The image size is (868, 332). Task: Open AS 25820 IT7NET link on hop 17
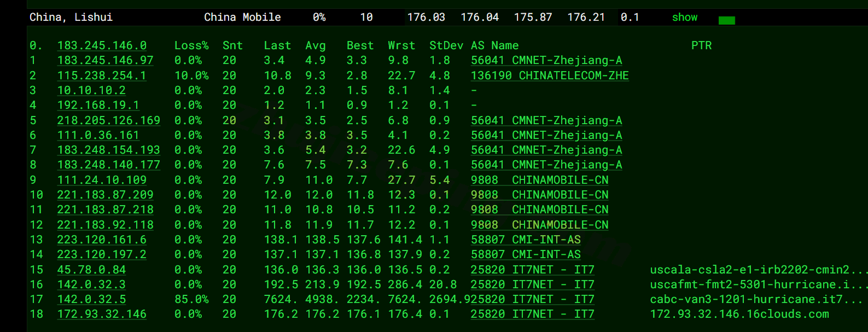pos(533,300)
